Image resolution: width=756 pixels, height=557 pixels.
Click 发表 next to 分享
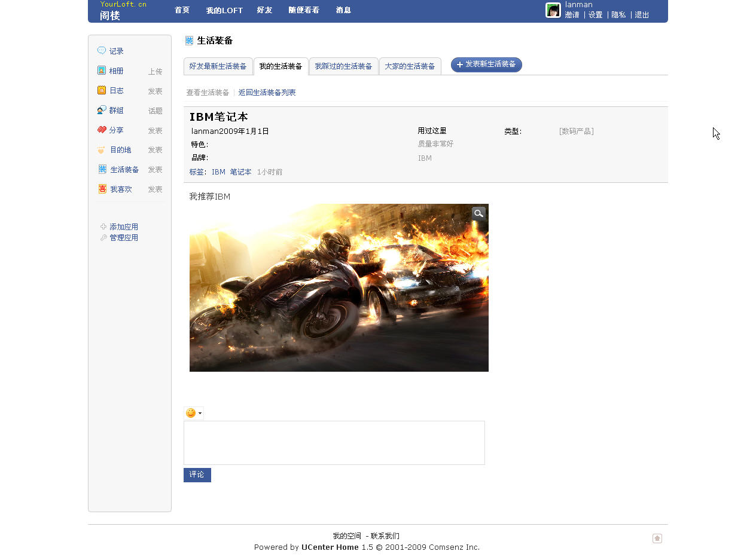(x=155, y=130)
